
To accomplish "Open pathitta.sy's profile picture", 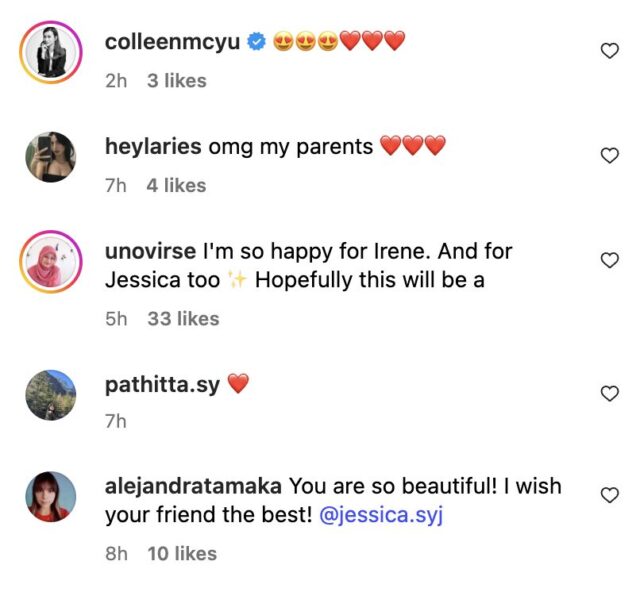I will (50, 396).
